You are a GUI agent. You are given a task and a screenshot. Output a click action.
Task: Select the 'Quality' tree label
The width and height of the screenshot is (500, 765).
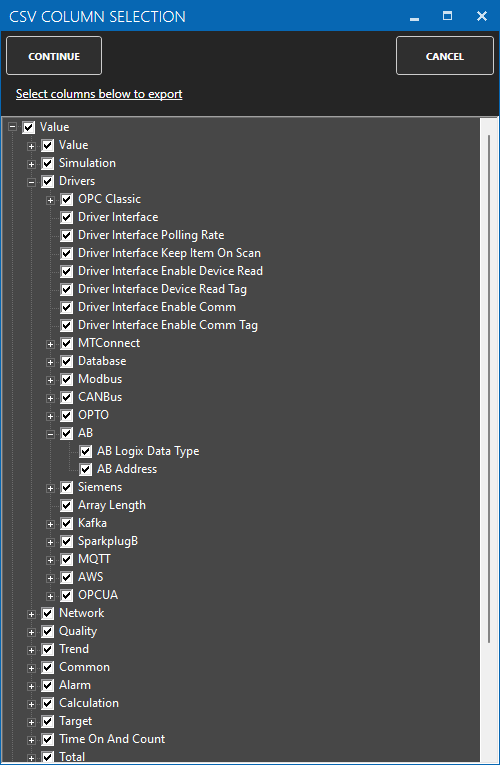[78, 631]
